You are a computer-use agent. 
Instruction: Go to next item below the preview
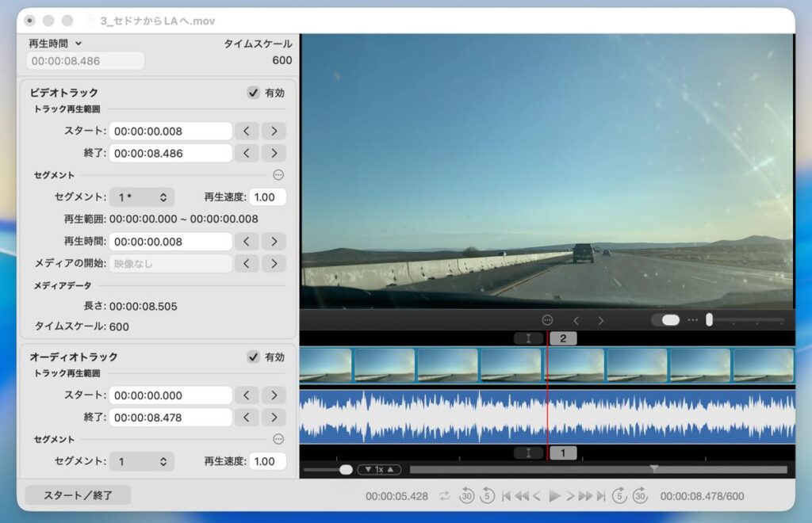coord(601,321)
